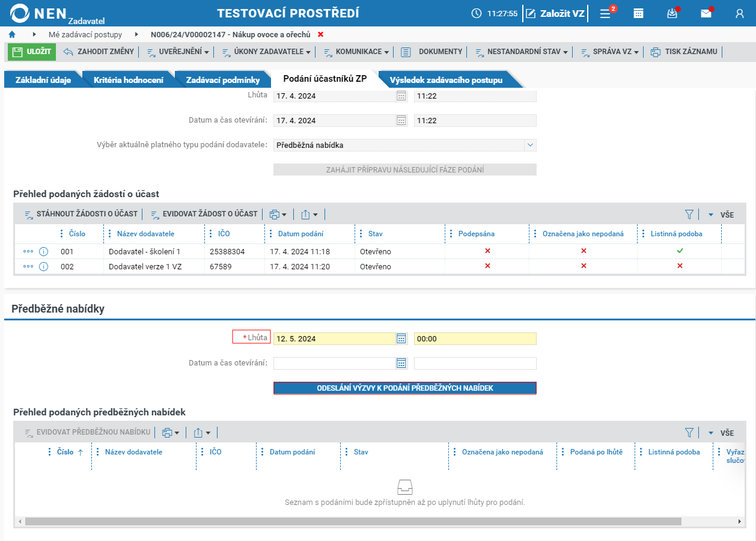Viewport: 756px width, 541px height.
Task: Open row actions dots for row 001
Action: (28, 251)
